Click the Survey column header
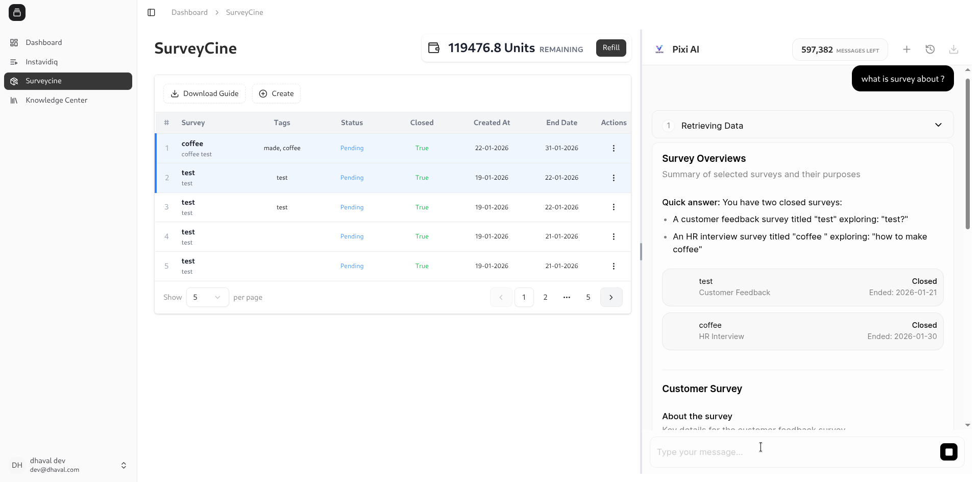 click(x=193, y=123)
